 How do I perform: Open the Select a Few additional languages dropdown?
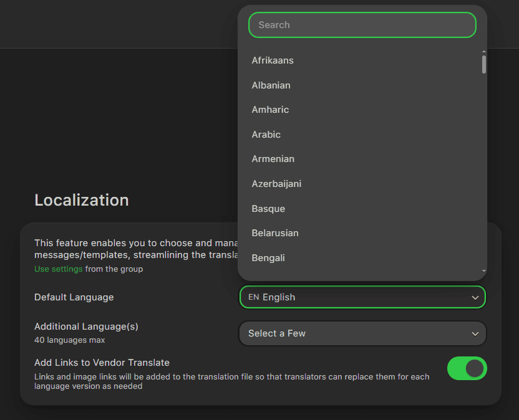point(362,333)
